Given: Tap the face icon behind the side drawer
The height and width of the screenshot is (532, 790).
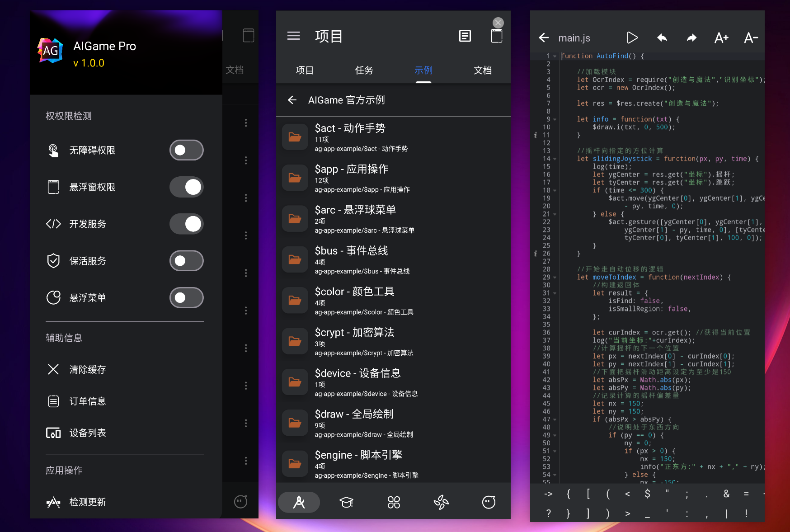Looking at the screenshot, I should (240, 501).
